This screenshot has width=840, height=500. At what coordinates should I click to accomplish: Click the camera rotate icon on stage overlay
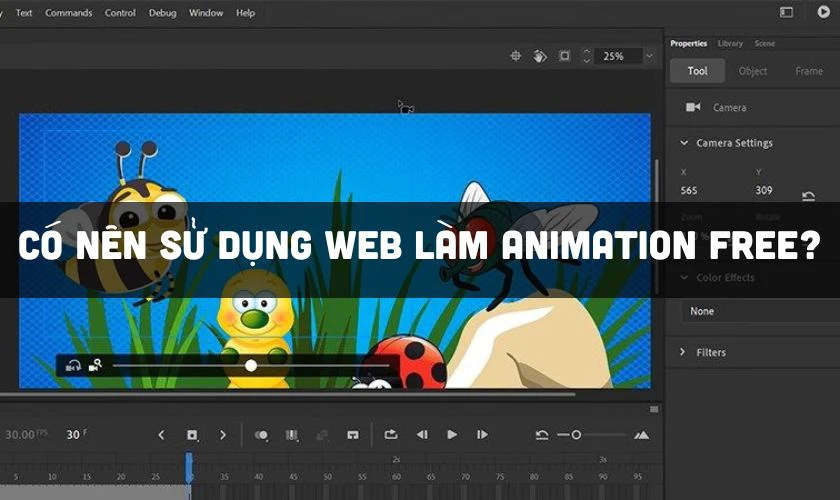pos(73,366)
